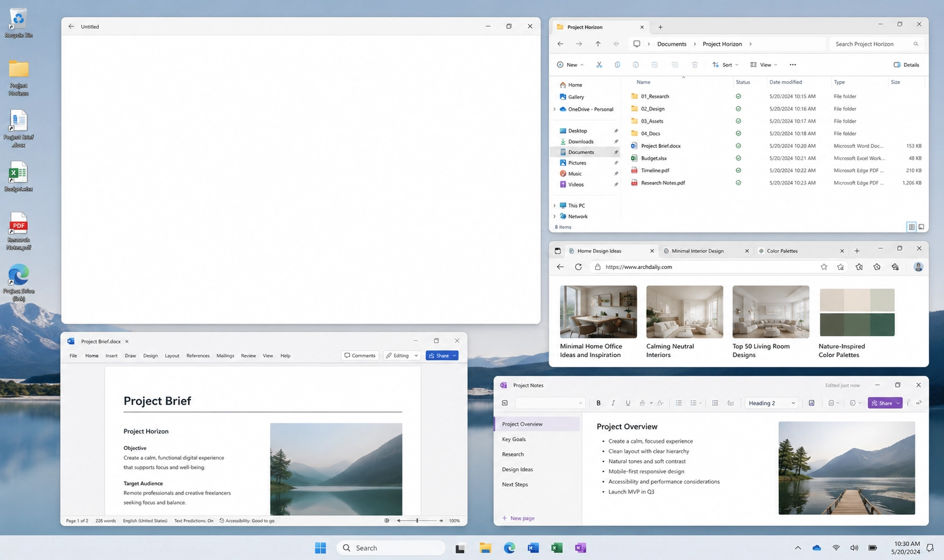Open a new browser tab with plus
944x560 pixels.
857,251
